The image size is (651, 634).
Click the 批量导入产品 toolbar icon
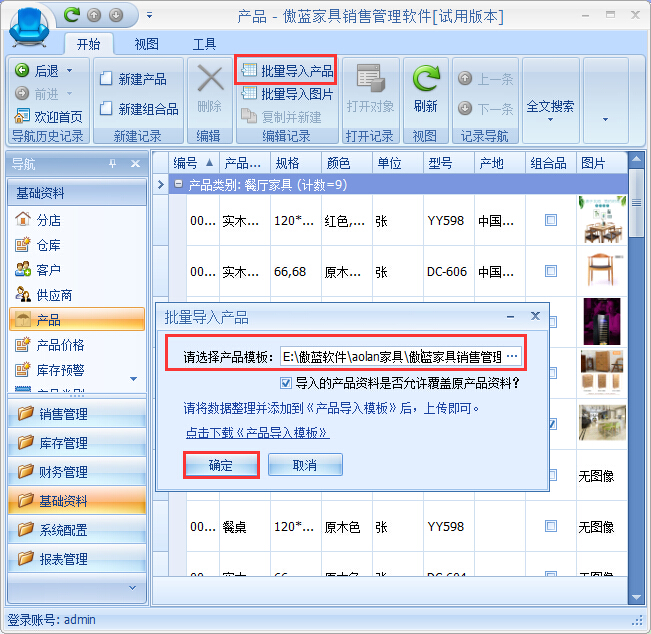click(x=249, y=71)
